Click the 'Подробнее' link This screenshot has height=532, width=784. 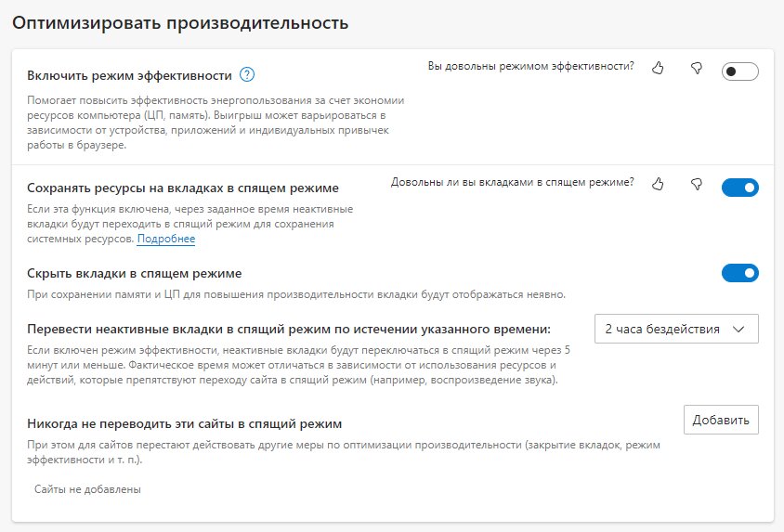[166, 239]
